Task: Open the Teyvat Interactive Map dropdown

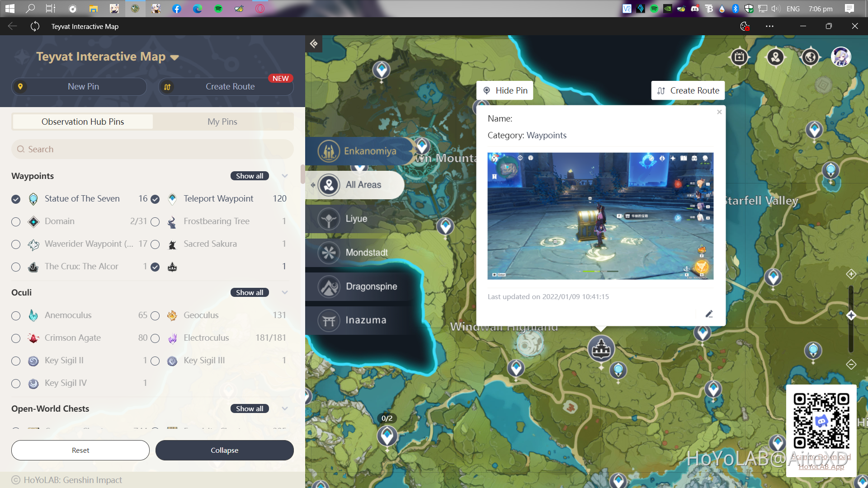Action: coord(175,57)
